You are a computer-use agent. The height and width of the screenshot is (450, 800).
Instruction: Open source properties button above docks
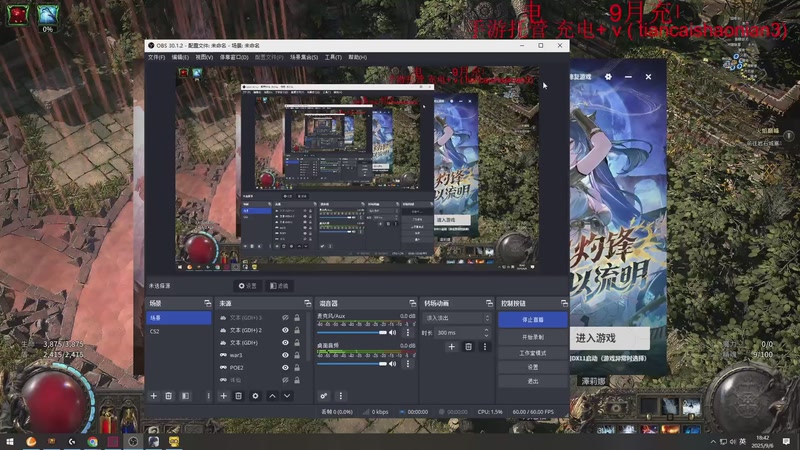pyautogui.click(x=247, y=286)
